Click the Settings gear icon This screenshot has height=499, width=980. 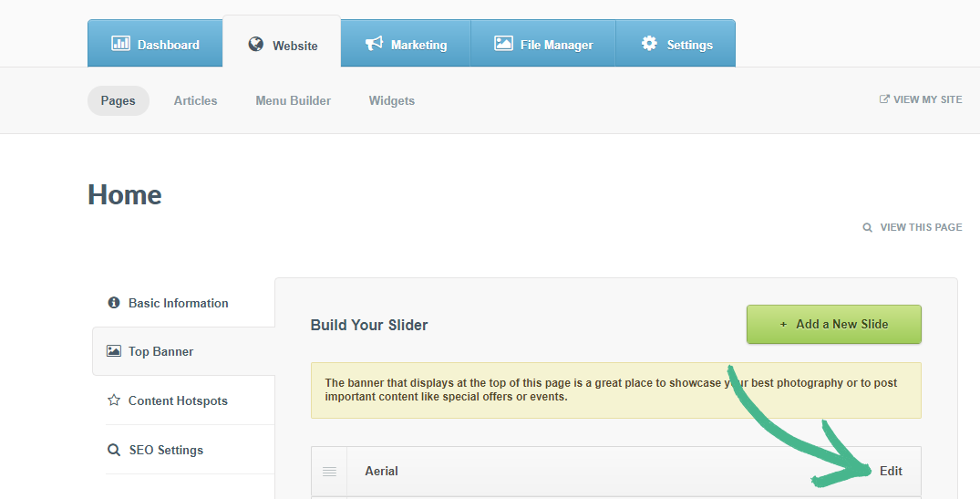[649, 44]
